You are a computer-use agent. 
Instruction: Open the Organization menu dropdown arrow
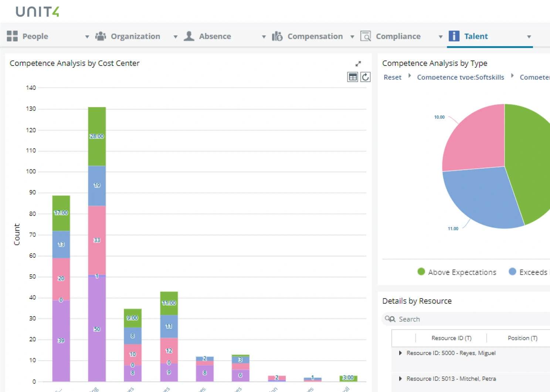(x=176, y=37)
